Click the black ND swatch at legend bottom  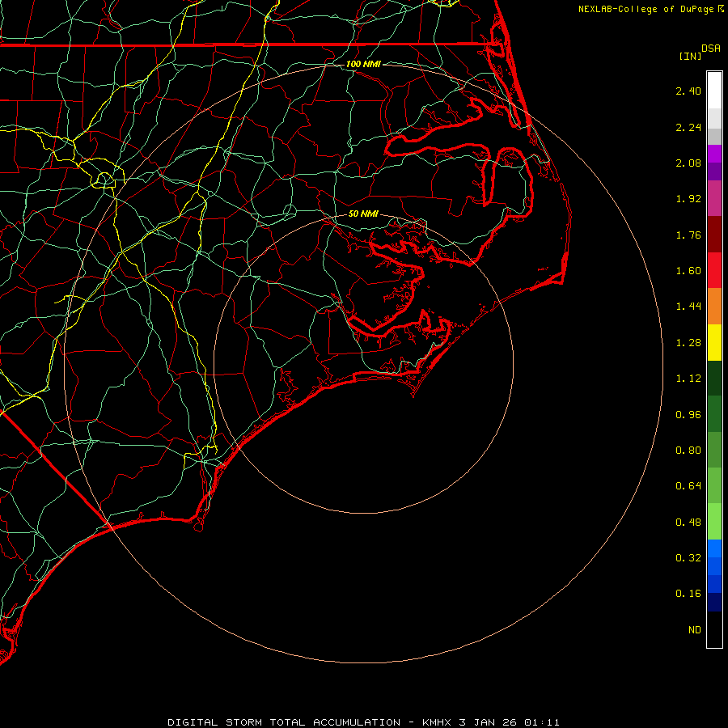tap(714, 629)
